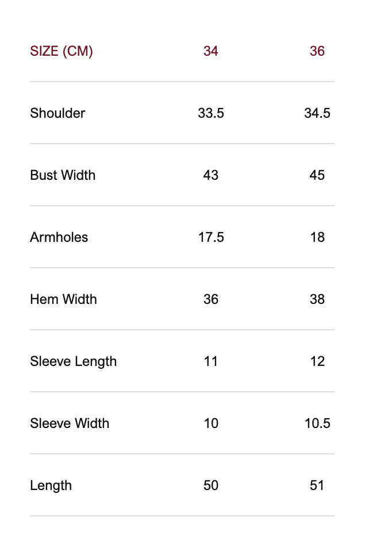Click the Sleeve Length row label

tap(73, 361)
